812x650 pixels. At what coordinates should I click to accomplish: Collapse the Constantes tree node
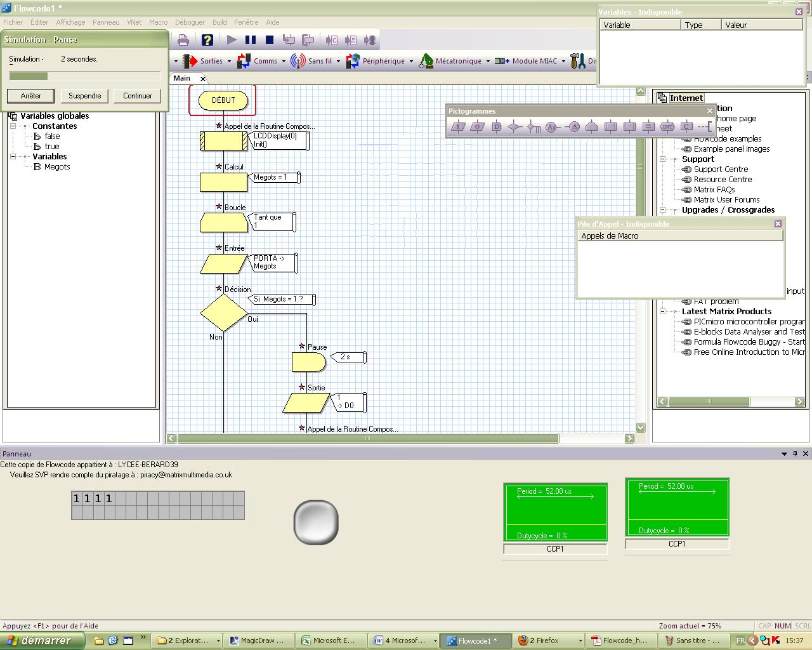click(x=13, y=126)
